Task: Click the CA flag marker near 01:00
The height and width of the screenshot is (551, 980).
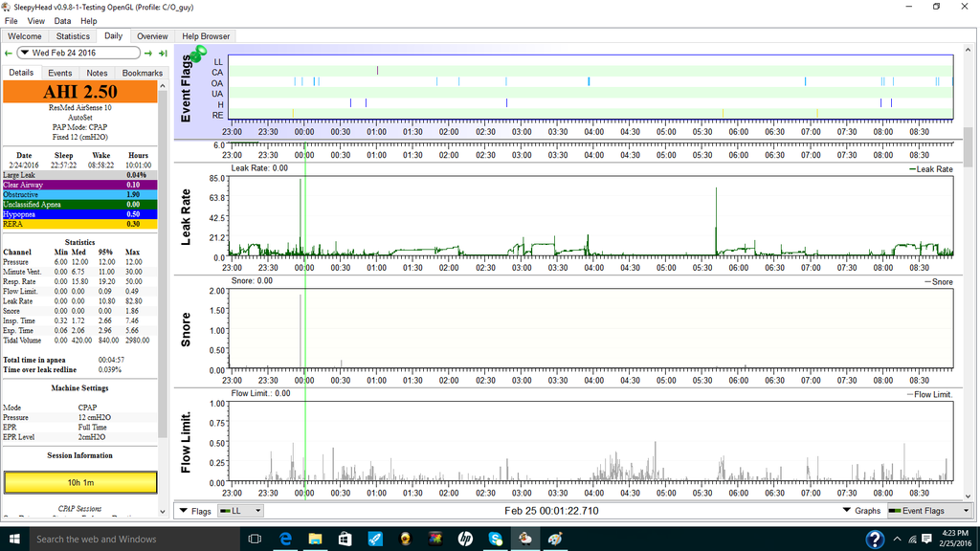Action: (x=377, y=71)
